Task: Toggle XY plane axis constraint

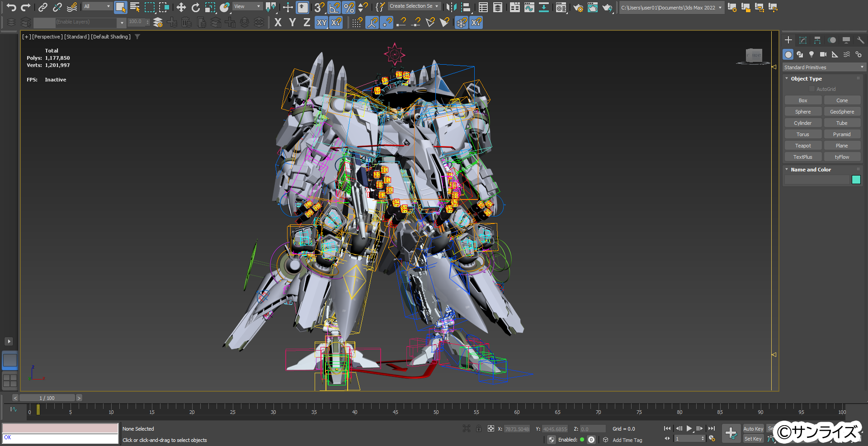Action: click(x=321, y=22)
